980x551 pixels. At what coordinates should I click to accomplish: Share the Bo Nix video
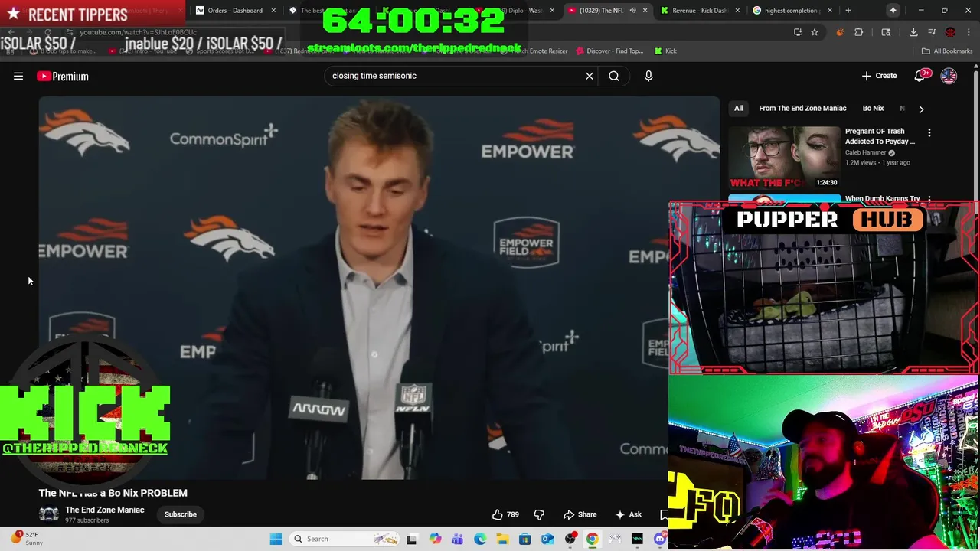coord(580,514)
